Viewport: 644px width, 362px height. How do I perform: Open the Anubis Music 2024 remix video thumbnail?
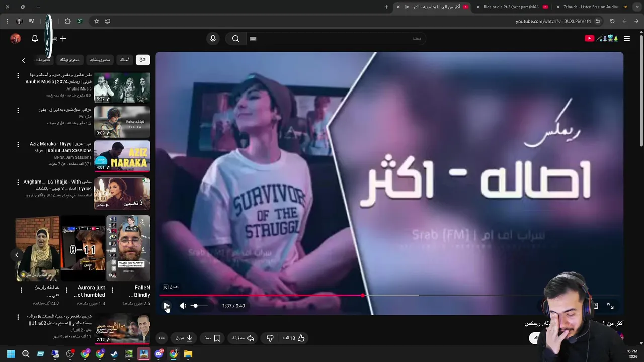122,87
